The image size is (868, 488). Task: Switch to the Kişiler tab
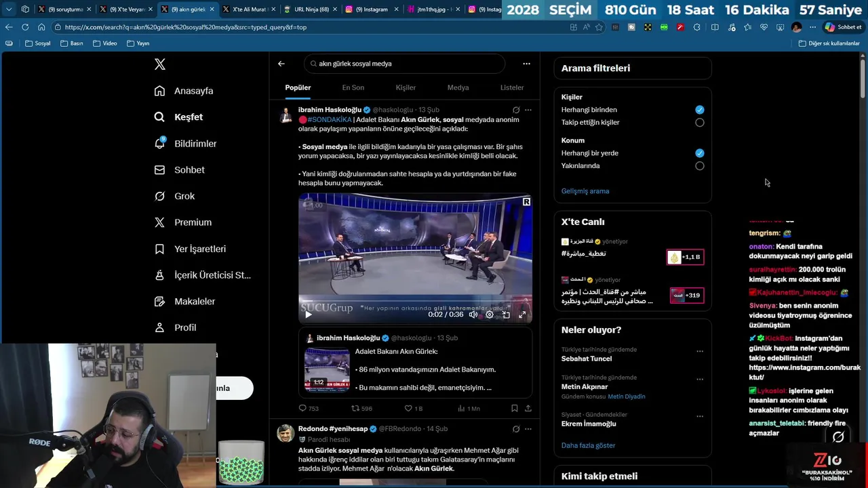tap(406, 87)
